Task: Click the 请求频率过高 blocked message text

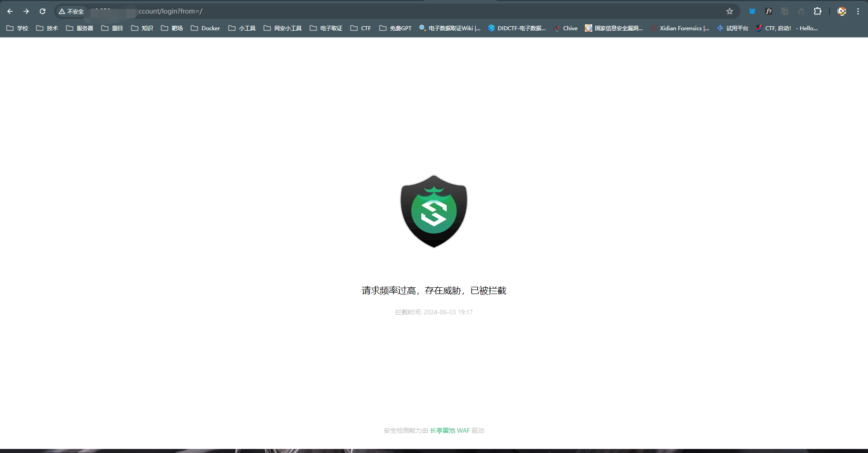Action: coord(434,290)
